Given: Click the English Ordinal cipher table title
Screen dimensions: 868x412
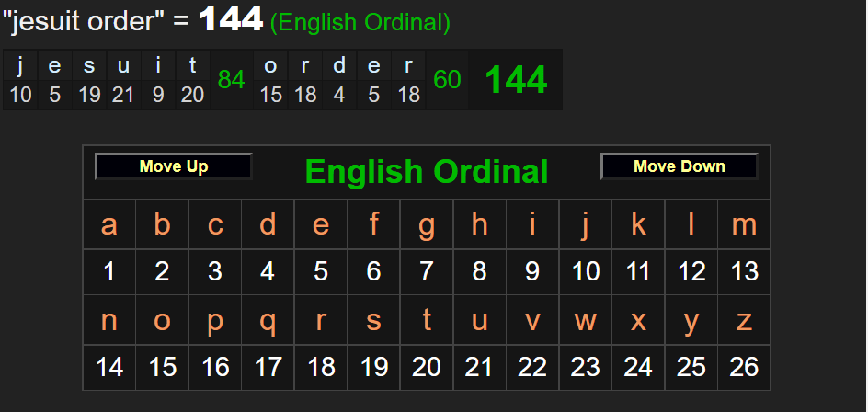Looking at the screenshot, I should (426, 171).
